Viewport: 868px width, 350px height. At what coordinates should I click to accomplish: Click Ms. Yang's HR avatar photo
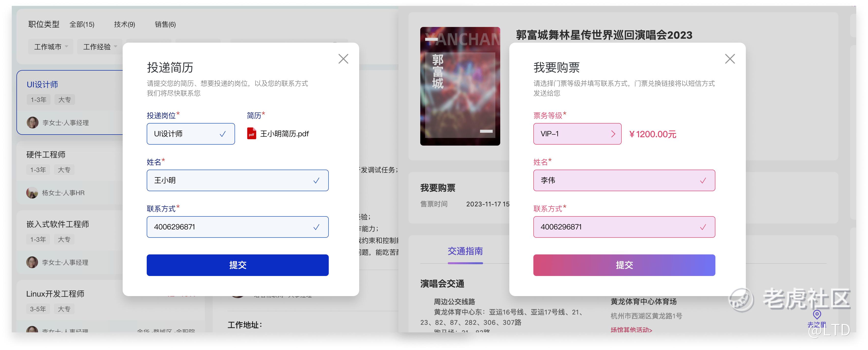pyautogui.click(x=32, y=193)
